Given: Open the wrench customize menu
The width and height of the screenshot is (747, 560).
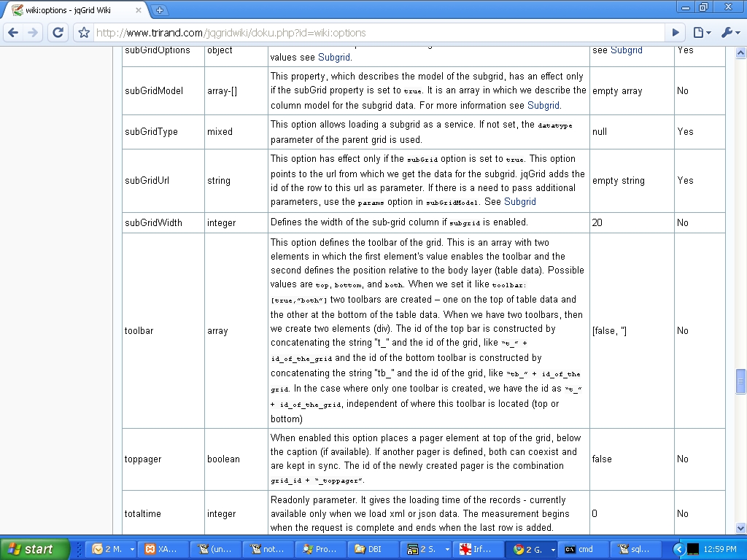Looking at the screenshot, I should pos(730,32).
